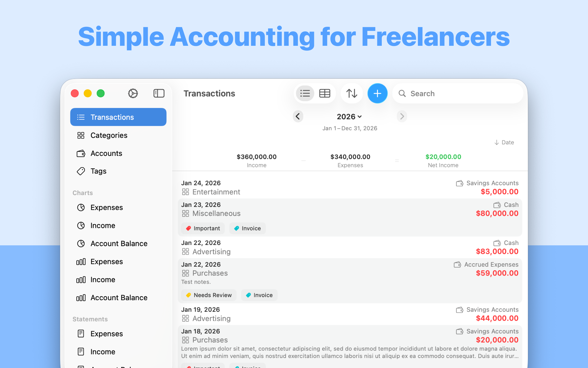Screen dimensions: 588x368
Task: Click the $59,000.00 Accrued Expenses amount
Action: [x=497, y=273]
